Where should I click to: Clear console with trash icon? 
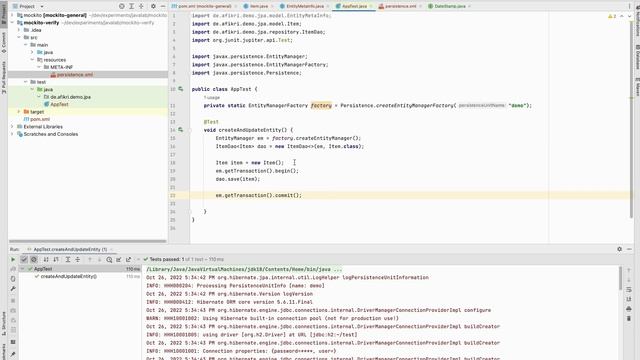pos(629,318)
